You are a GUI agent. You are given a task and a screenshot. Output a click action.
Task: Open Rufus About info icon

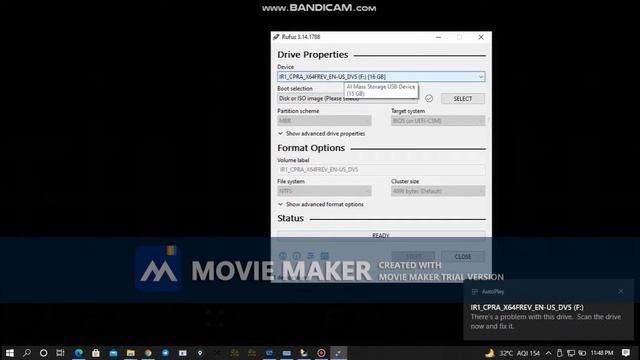(x=296, y=256)
